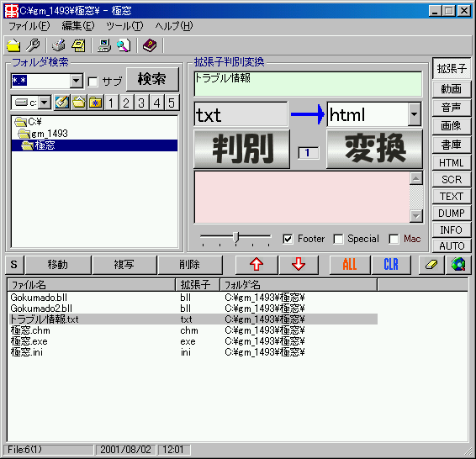Click the red down arrow button
Image resolution: width=476 pixels, height=459 pixels.
pyautogui.click(x=299, y=265)
